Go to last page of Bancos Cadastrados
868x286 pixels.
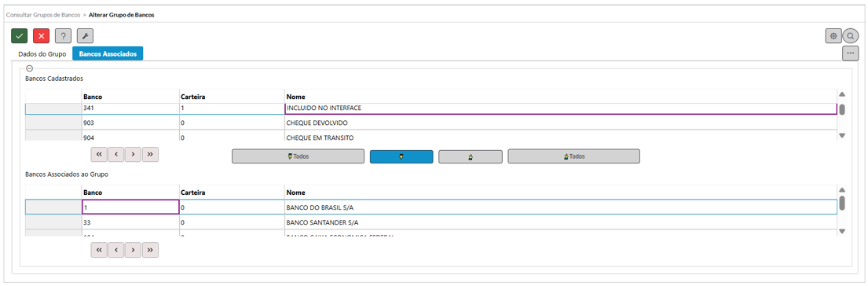point(151,154)
